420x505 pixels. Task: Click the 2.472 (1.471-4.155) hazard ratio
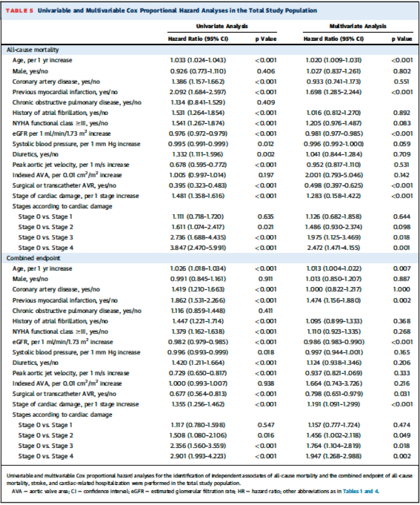click(333, 248)
